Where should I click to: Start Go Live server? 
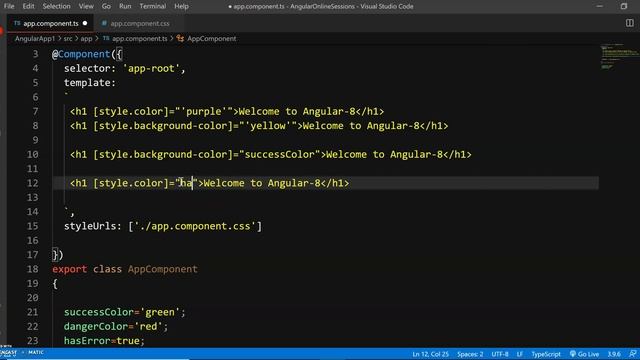pos(584,354)
